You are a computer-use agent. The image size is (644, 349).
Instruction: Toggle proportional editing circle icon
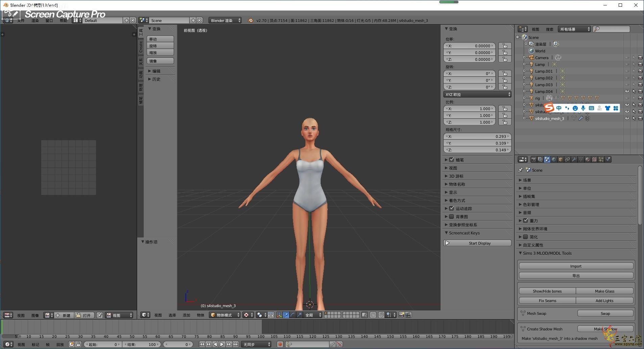pos(373,315)
